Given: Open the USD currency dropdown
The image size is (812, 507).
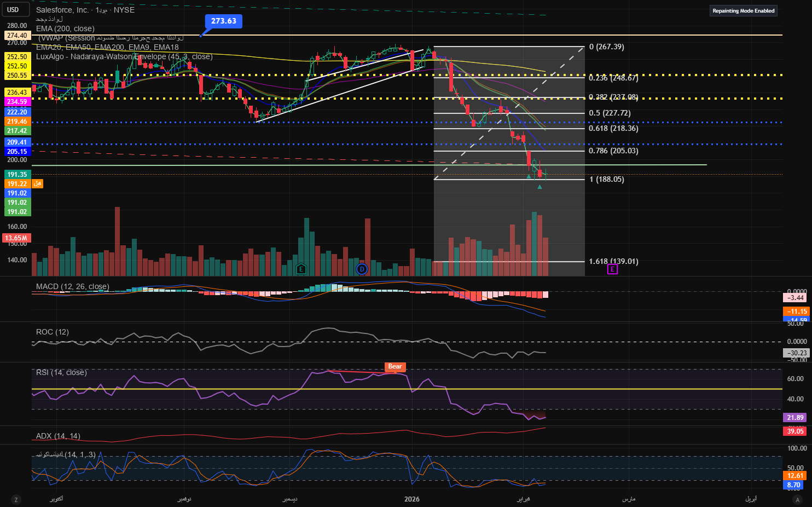Looking at the screenshot, I should point(13,9).
